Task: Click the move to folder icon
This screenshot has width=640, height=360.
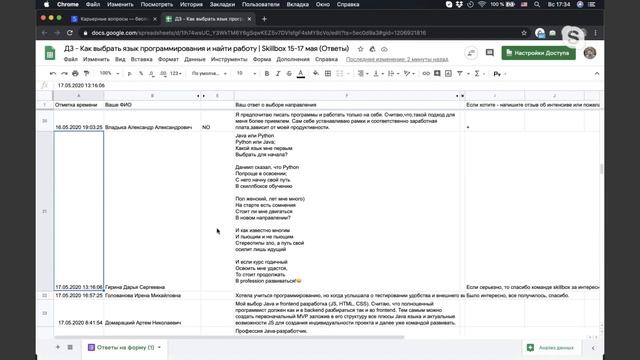Action: (x=372, y=49)
